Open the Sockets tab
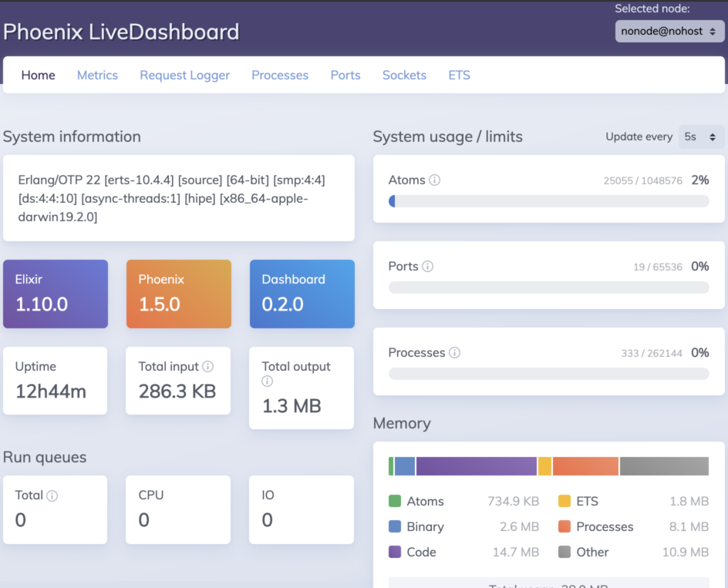 pyautogui.click(x=404, y=76)
